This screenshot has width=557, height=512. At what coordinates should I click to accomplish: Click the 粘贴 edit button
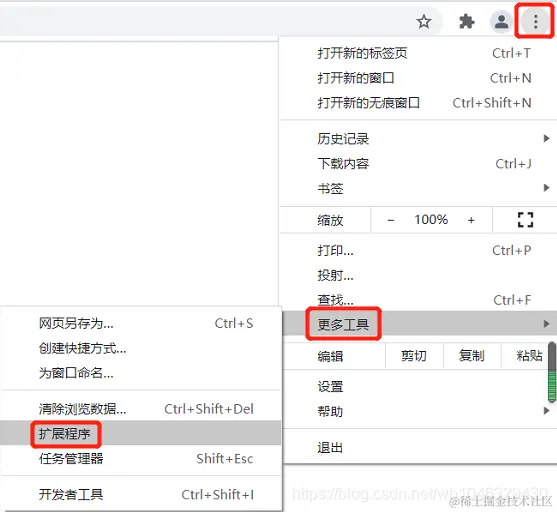529,356
